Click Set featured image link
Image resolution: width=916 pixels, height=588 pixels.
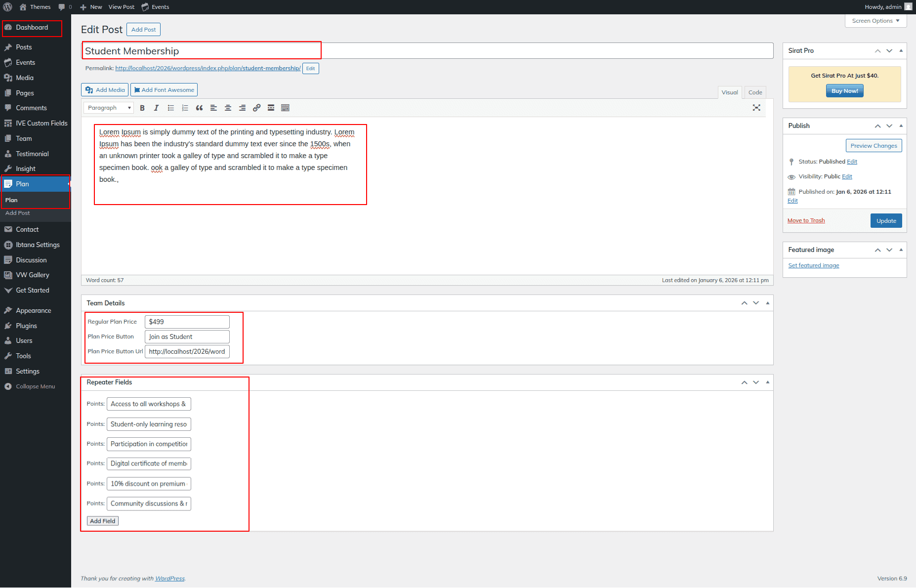point(813,265)
